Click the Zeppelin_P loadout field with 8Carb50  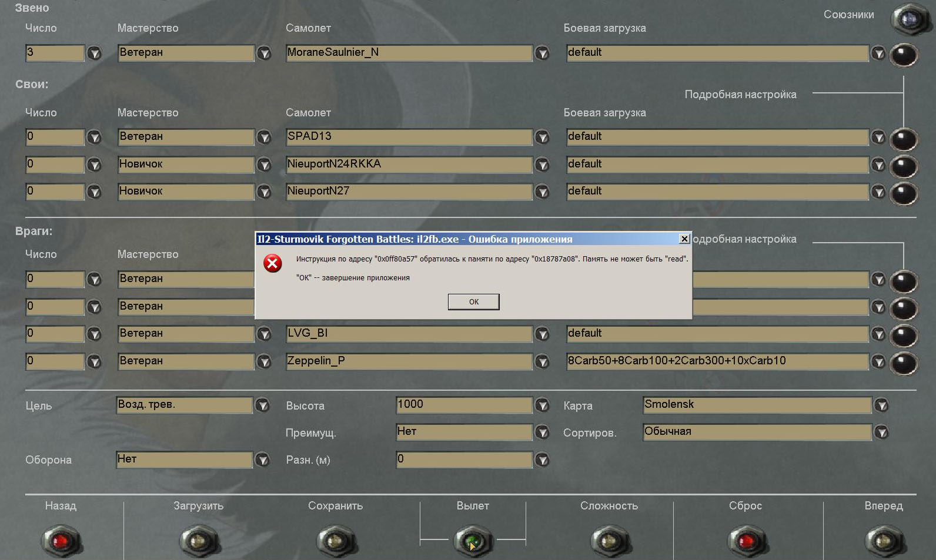[717, 361]
